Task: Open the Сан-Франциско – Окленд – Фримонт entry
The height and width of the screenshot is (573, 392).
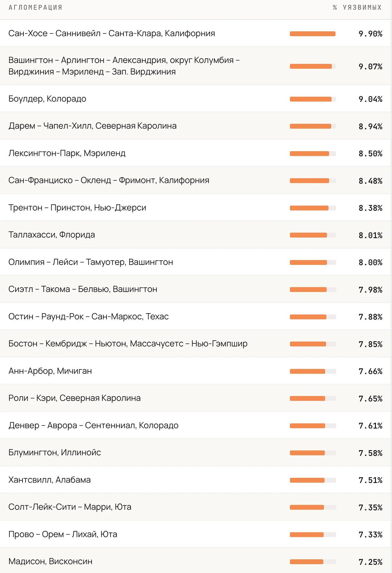Action: click(109, 180)
